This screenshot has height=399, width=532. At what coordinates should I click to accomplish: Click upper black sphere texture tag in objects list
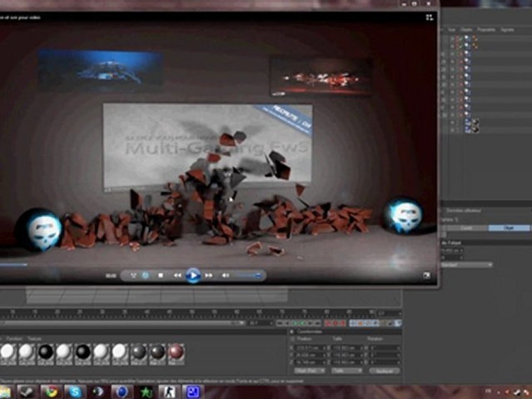point(475,122)
